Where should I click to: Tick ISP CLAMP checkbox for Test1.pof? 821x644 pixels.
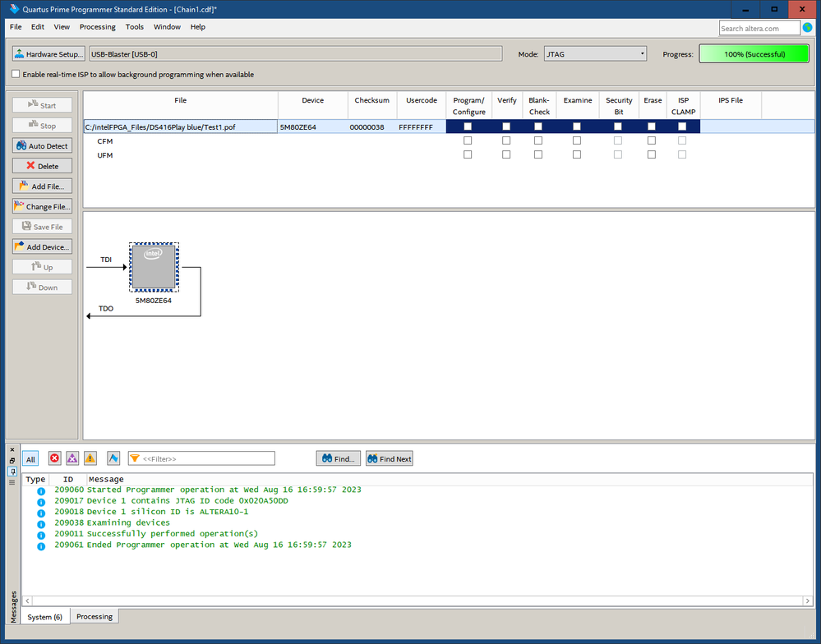click(x=682, y=126)
